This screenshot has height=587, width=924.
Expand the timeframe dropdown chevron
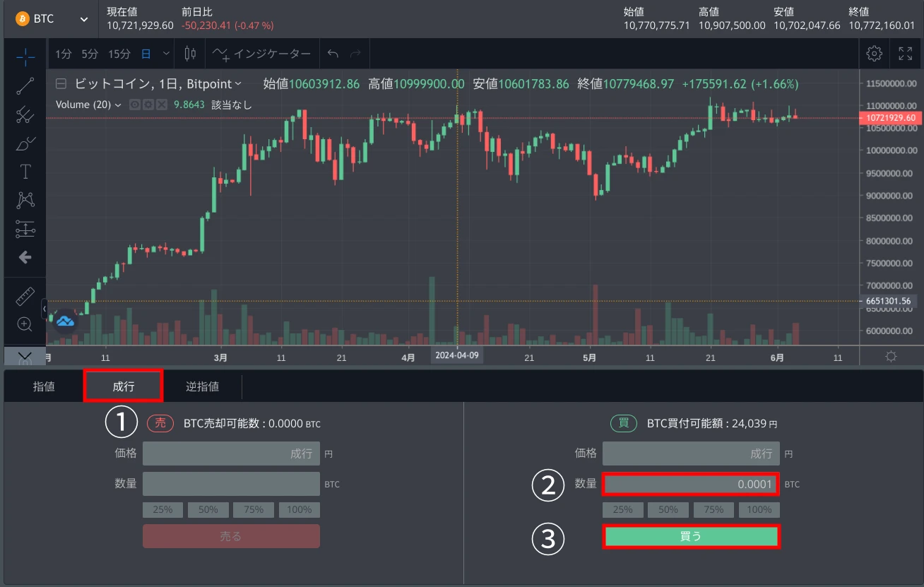166,54
